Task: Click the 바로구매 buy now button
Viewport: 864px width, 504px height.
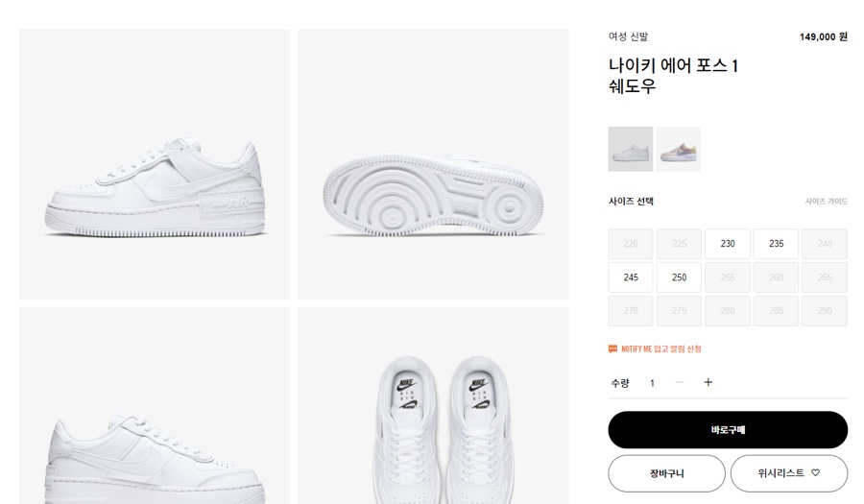Action: (728, 430)
